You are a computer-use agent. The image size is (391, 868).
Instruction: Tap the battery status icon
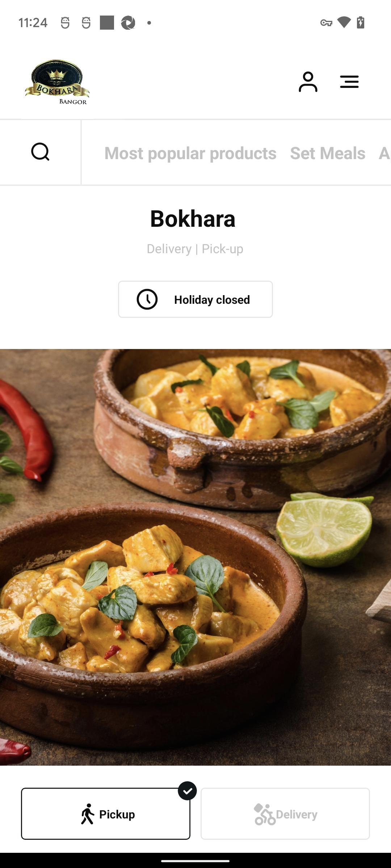pos(361,22)
